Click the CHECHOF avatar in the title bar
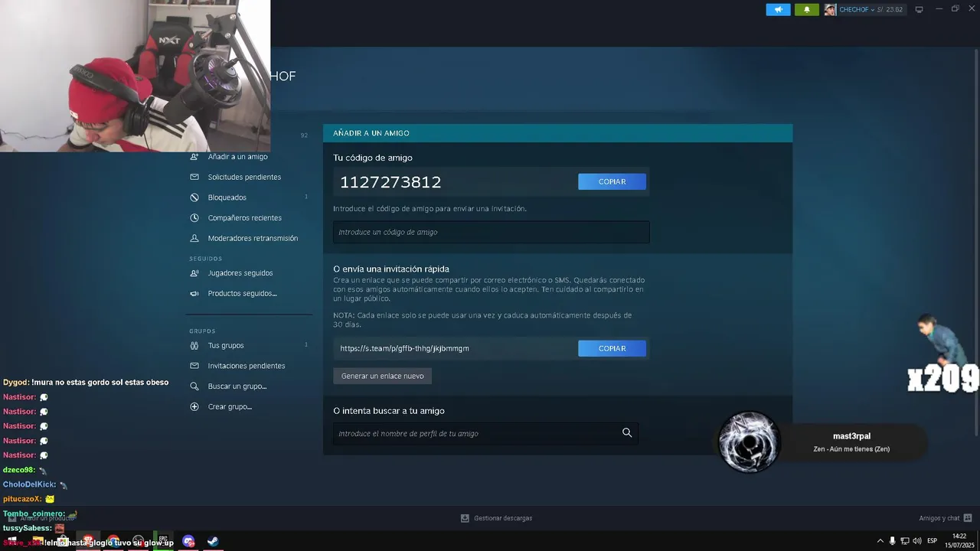 click(830, 10)
